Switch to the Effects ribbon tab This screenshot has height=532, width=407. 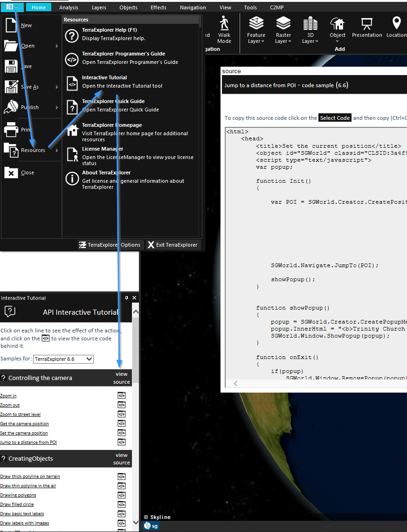(x=159, y=7)
